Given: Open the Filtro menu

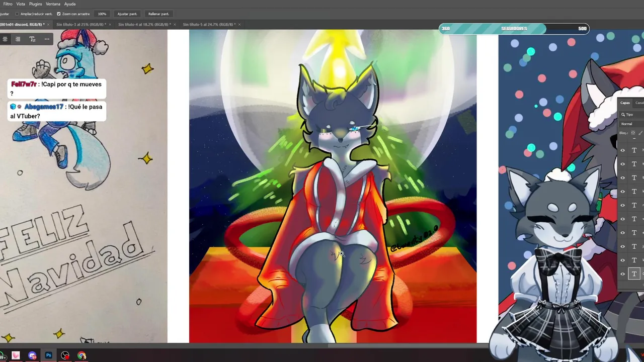Looking at the screenshot, I should (x=8, y=4).
